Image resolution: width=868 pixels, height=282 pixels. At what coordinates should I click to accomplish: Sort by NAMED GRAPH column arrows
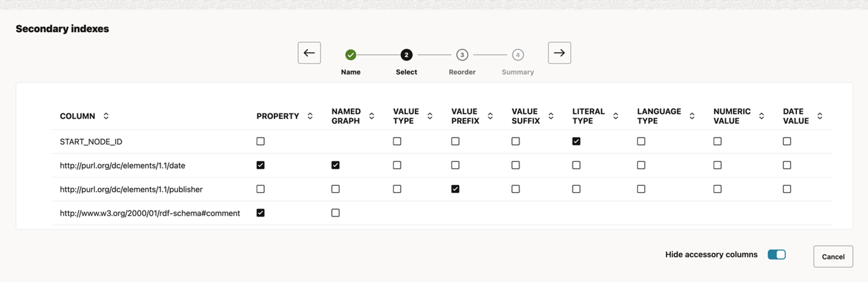click(x=371, y=116)
